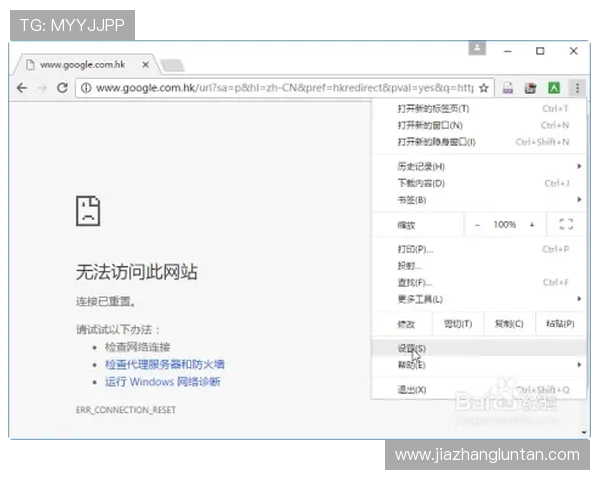Decrease zoom with the minus button
Viewport: 600px width, 480px height.
pos(477,225)
